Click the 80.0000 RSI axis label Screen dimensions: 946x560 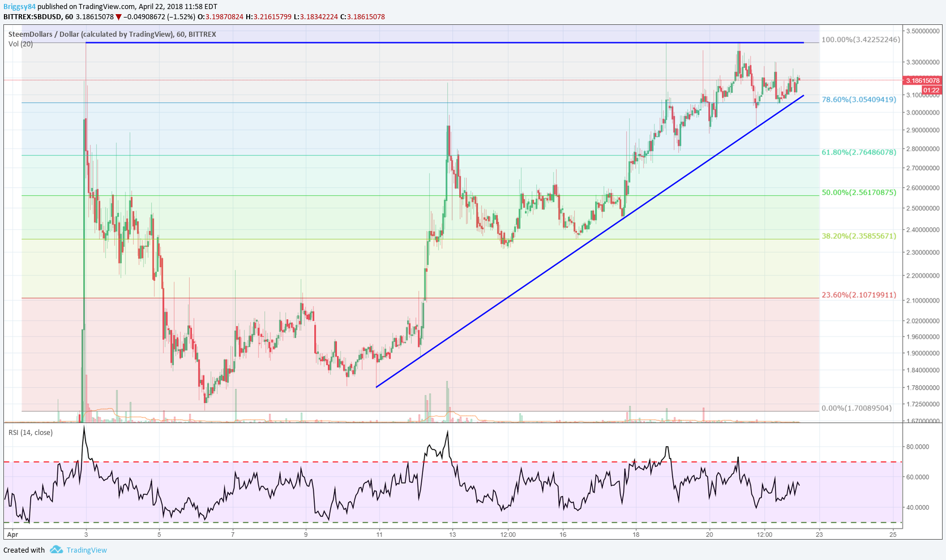click(x=918, y=447)
